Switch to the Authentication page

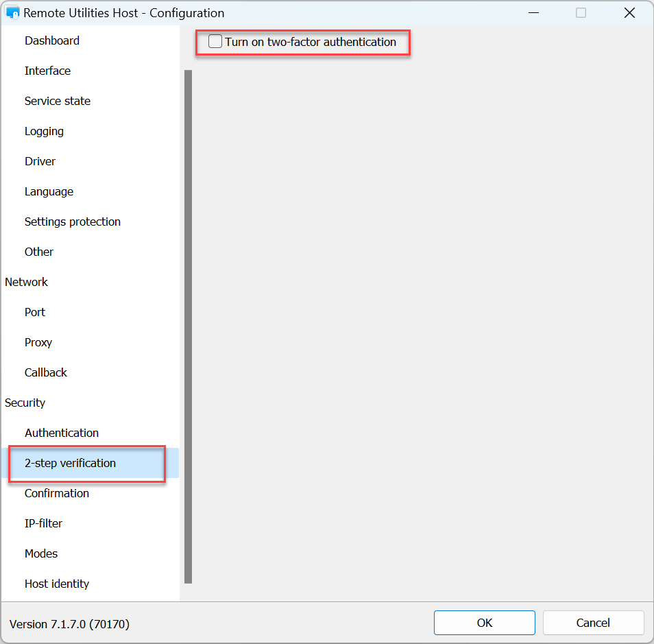62,433
